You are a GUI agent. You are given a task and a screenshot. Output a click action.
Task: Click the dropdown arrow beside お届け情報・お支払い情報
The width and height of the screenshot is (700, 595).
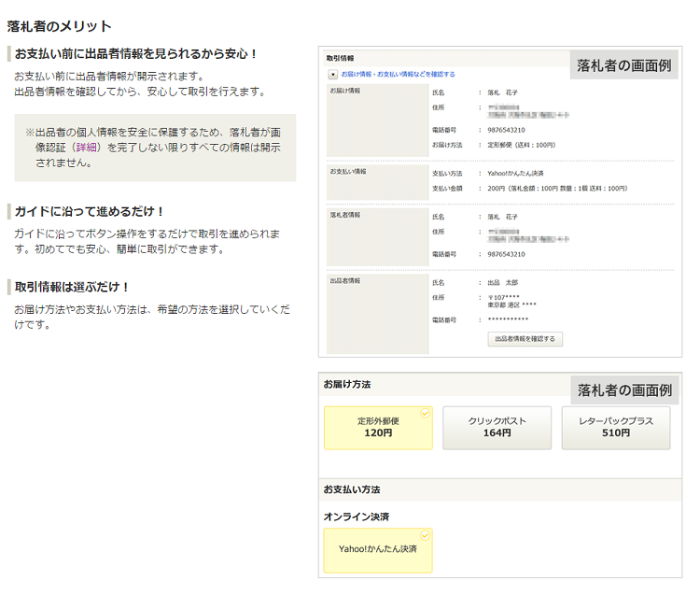click(332, 74)
